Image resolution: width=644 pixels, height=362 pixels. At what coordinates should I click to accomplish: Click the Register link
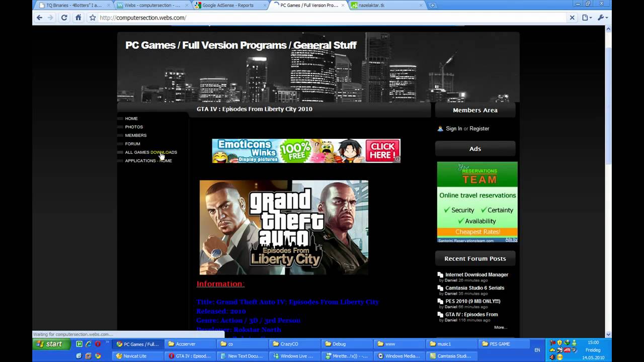(x=479, y=129)
